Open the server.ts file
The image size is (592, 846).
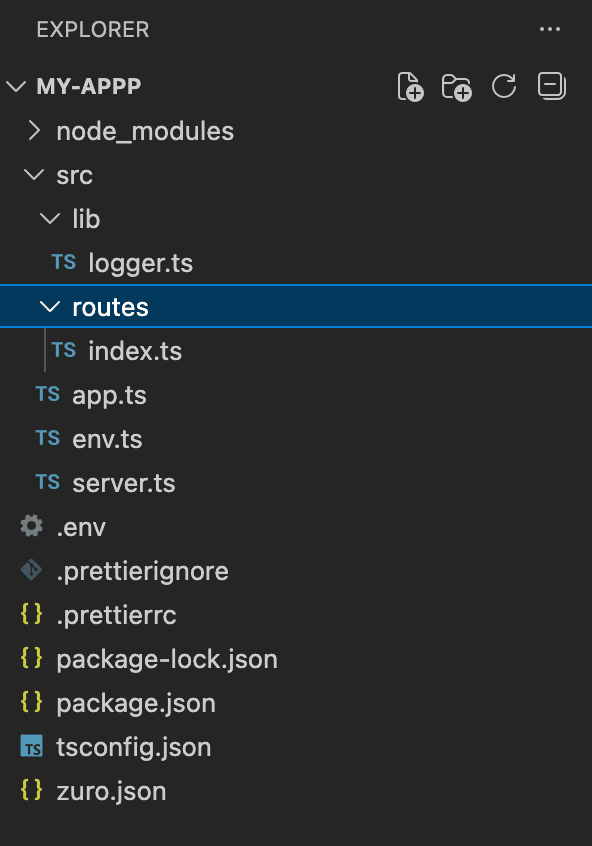[123, 483]
